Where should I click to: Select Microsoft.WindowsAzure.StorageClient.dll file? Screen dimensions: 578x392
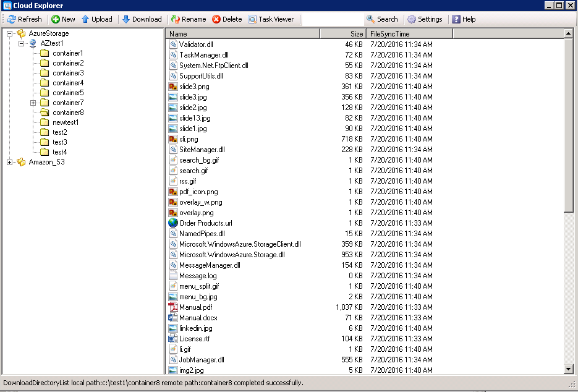pos(240,244)
